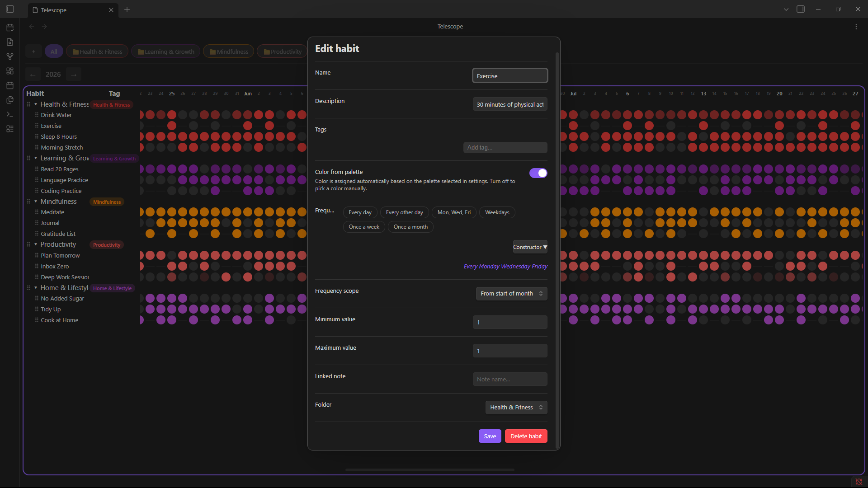This screenshot has width=868, height=488.
Task: Turn off Color from palette switch
Action: click(x=538, y=173)
